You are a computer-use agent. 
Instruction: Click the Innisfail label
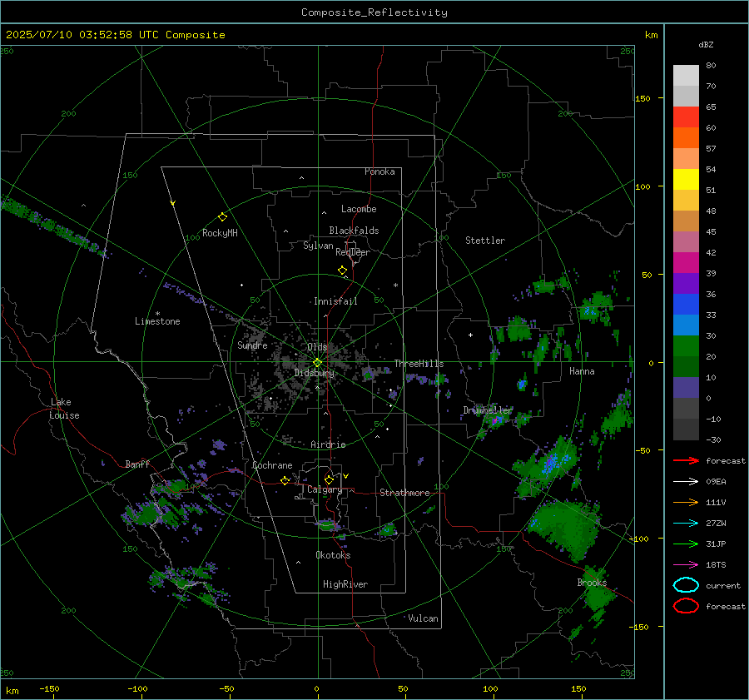[x=335, y=301]
